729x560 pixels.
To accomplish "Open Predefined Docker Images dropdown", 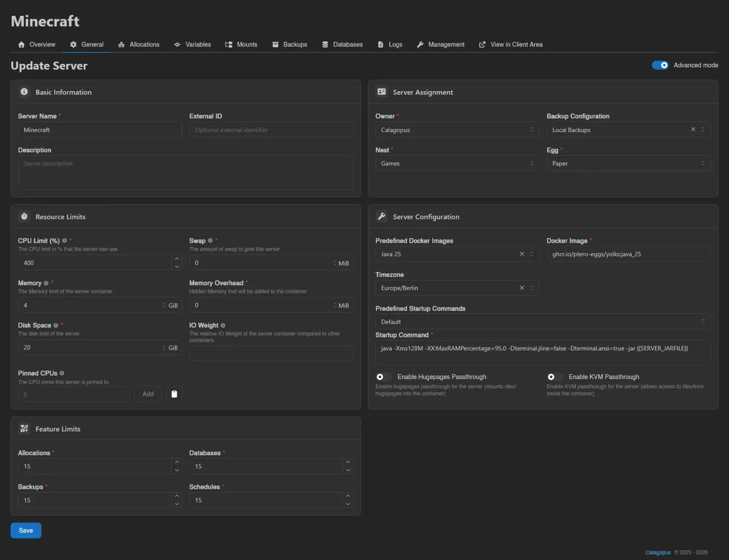I will pos(457,254).
